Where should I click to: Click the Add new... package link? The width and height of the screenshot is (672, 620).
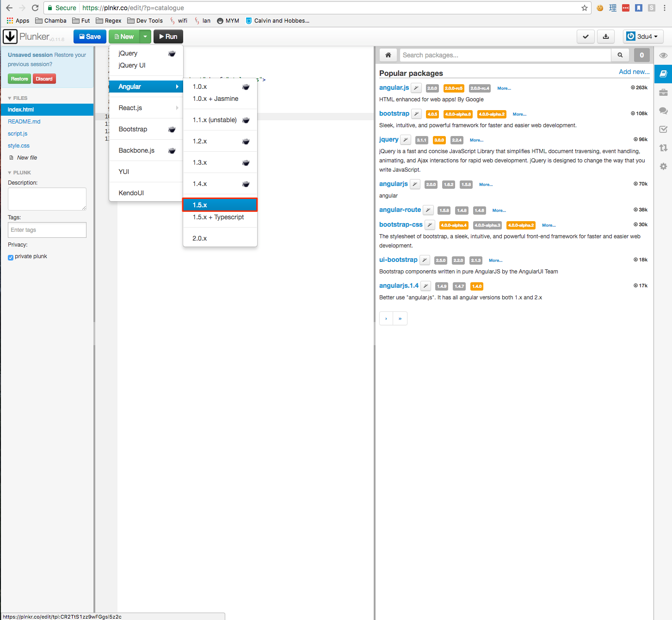pyautogui.click(x=634, y=72)
